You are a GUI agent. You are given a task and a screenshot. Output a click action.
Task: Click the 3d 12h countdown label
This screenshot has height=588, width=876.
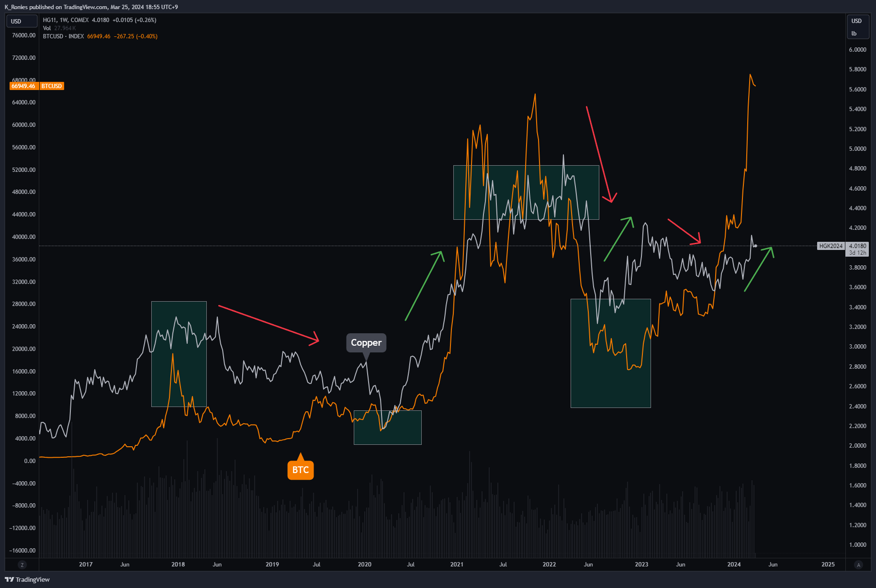(857, 253)
